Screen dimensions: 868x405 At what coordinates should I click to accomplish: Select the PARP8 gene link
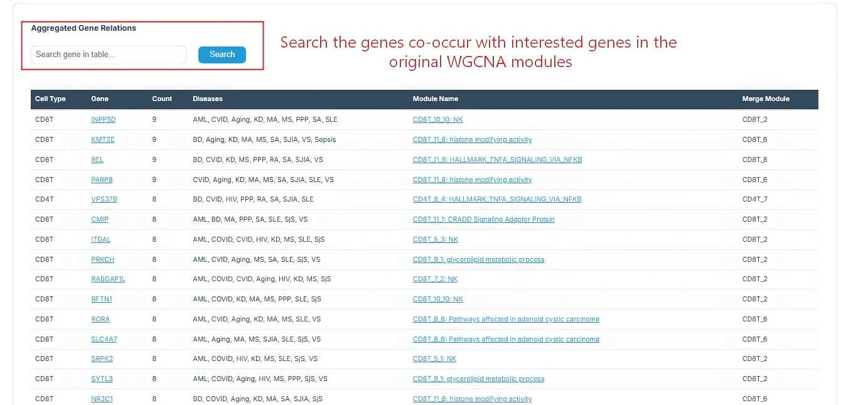tap(102, 180)
